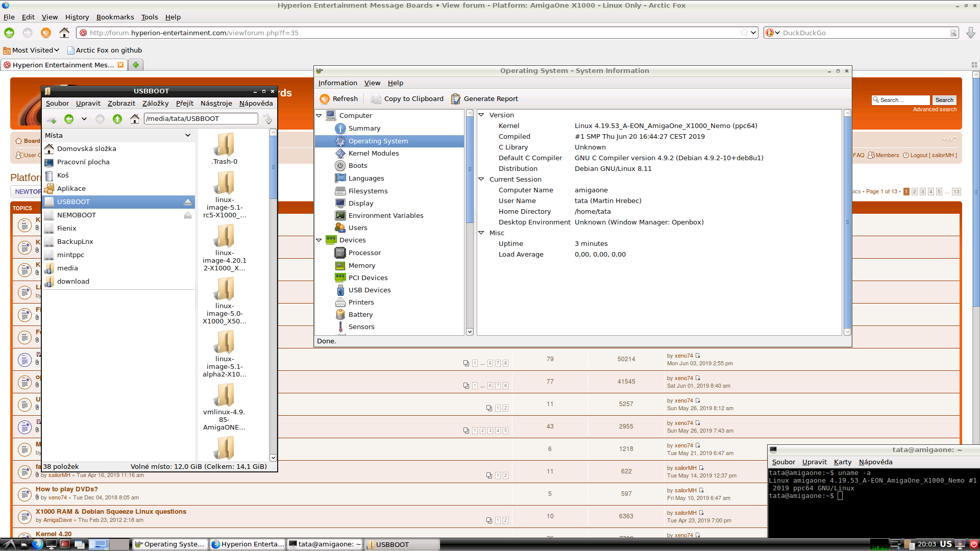Viewport: 980px width, 551px height.
Task: Collapse the Current Session section
Action: (x=481, y=180)
